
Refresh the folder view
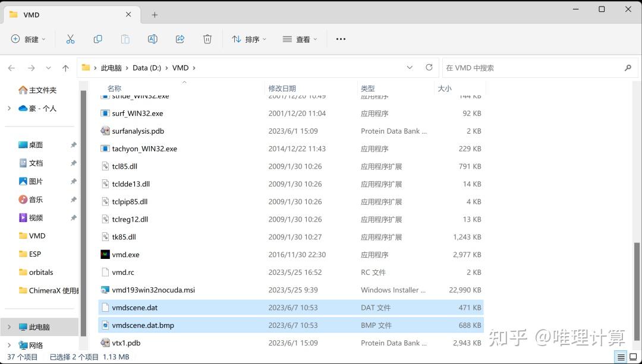tap(429, 67)
